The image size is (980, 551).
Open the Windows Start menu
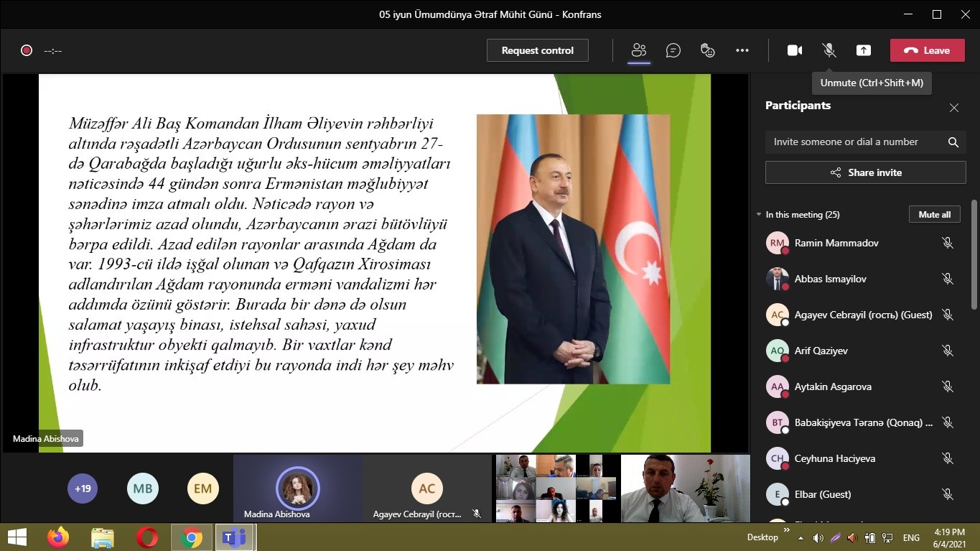click(x=17, y=537)
